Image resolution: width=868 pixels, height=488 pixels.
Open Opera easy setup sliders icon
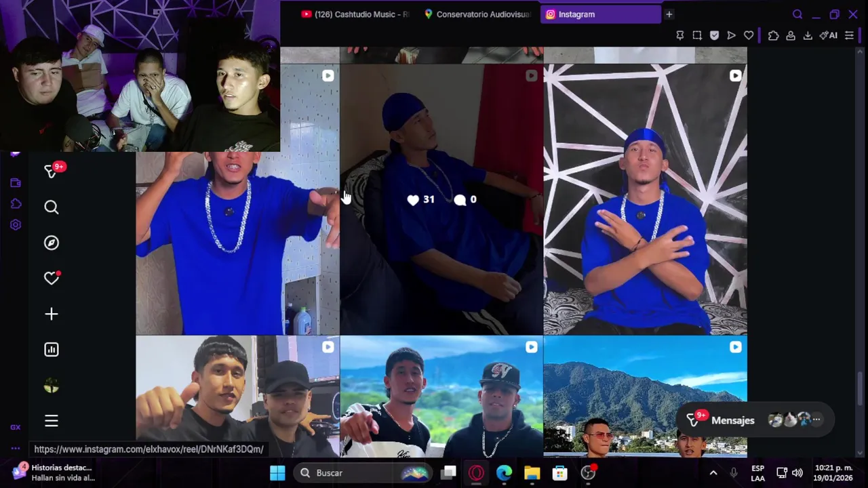tap(849, 35)
